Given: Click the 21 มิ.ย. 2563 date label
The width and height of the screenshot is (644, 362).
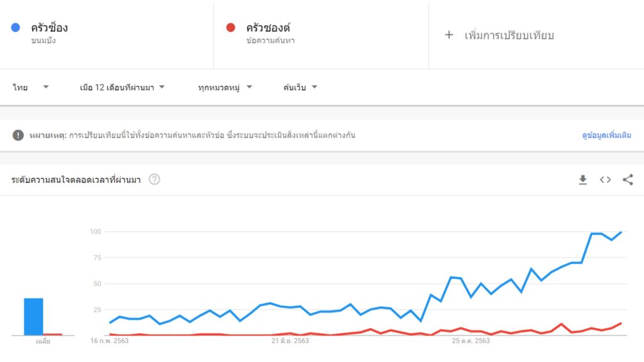Looking at the screenshot, I should [290, 341].
